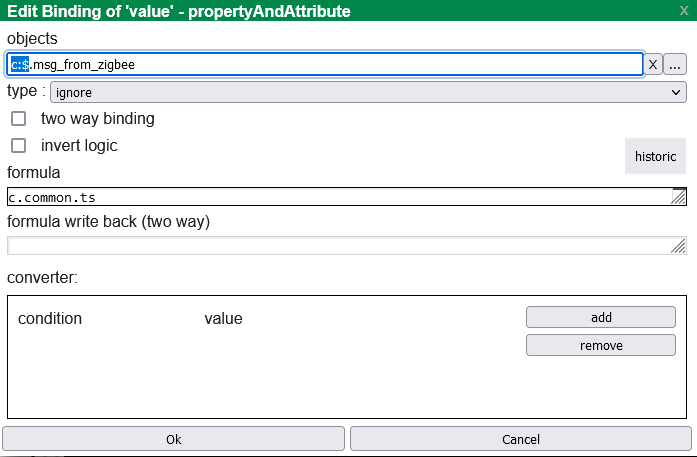The image size is (697, 457).
Task: Click the 'two way binding' label text
Action: [97, 118]
